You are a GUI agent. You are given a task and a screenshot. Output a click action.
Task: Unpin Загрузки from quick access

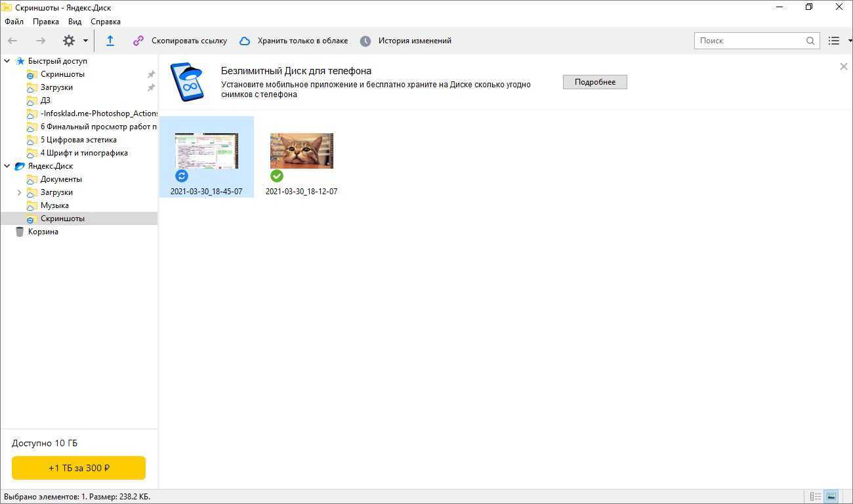click(x=151, y=87)
